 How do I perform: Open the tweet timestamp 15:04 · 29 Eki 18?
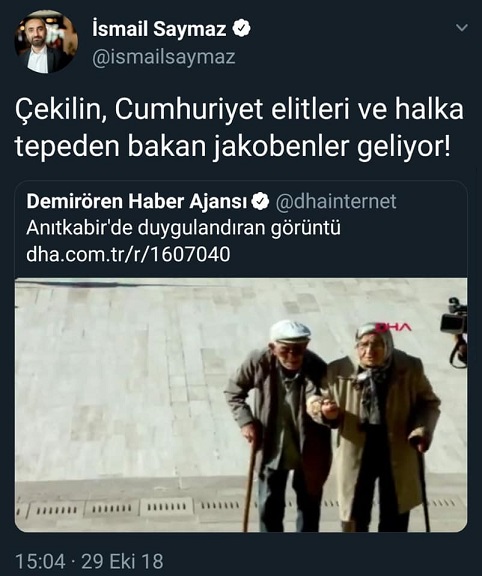[89, 561]
